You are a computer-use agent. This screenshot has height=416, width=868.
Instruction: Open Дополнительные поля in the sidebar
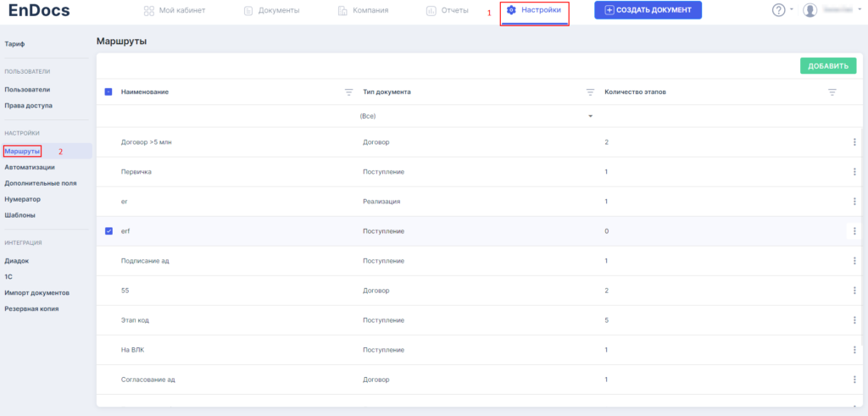(41, 183)
